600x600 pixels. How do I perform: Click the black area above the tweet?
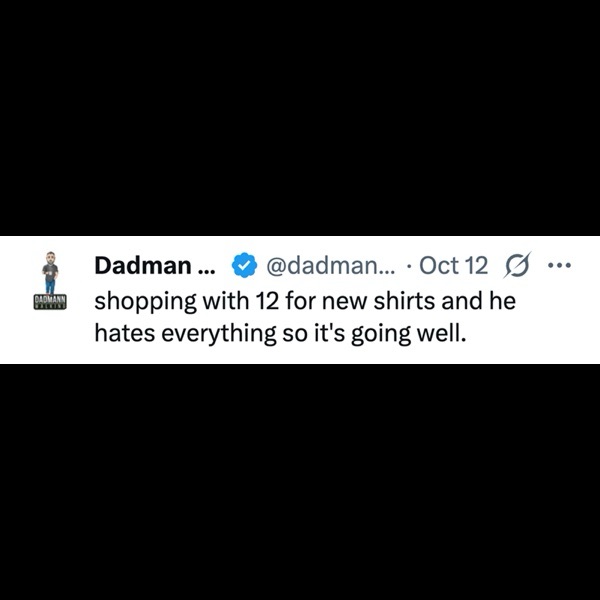(300, 118)
